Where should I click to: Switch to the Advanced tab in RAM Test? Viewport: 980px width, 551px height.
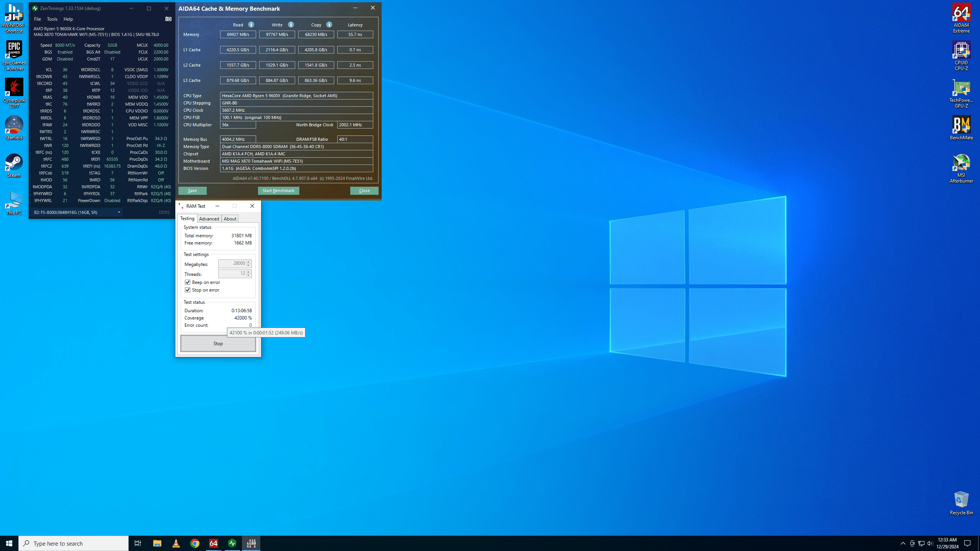[x=209, y=219]
